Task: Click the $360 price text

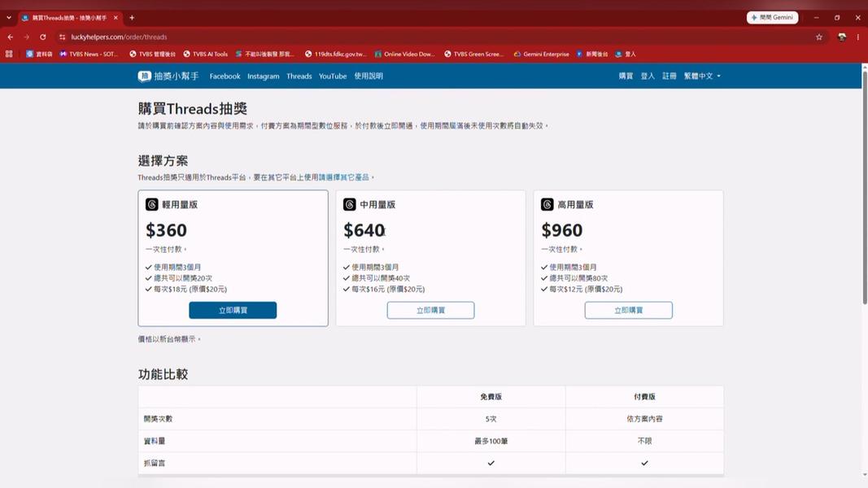Action: (x=166, y=230)
